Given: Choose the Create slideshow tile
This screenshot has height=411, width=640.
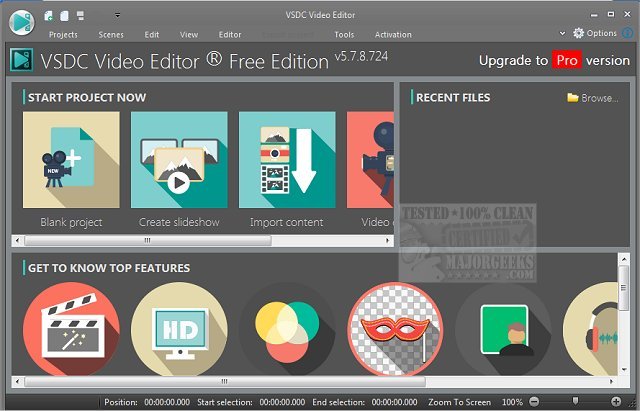Looking at the screenshot, I should 179,160.
